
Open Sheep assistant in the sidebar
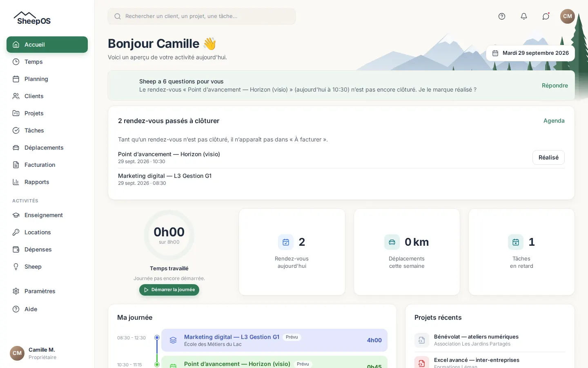[47, 267]
